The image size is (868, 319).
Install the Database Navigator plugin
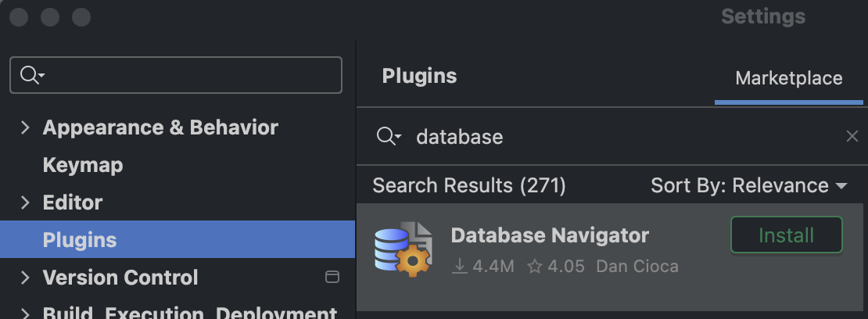[x=786, y=235]
